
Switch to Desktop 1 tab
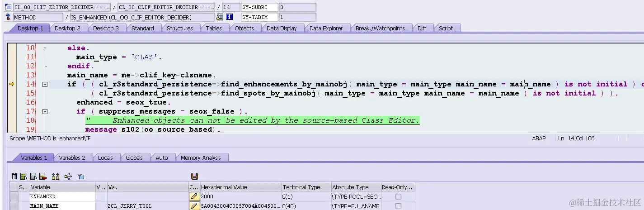point(30,28)
